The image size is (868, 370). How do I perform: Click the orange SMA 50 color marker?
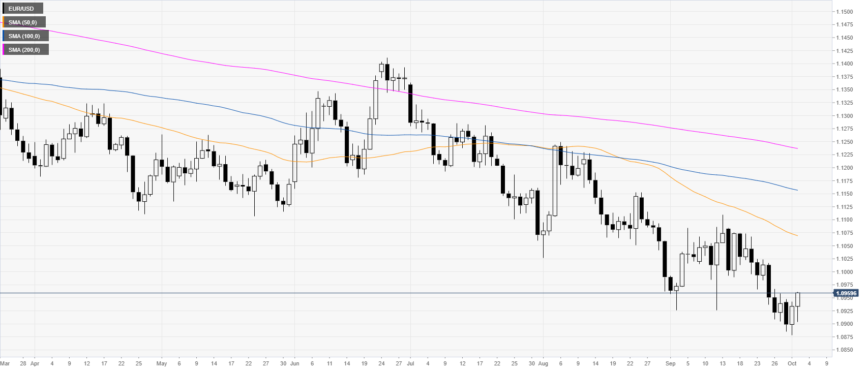pyautogui.click(x=3, y=22)
